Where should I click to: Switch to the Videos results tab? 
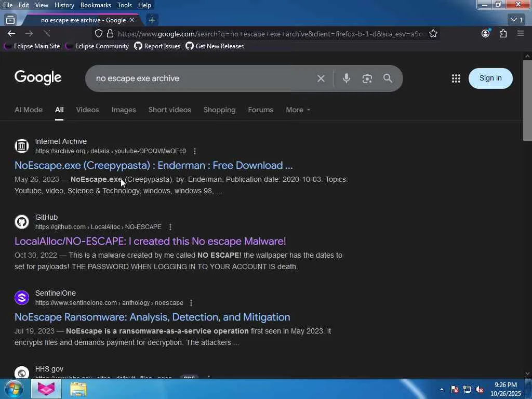coord(87,110)
